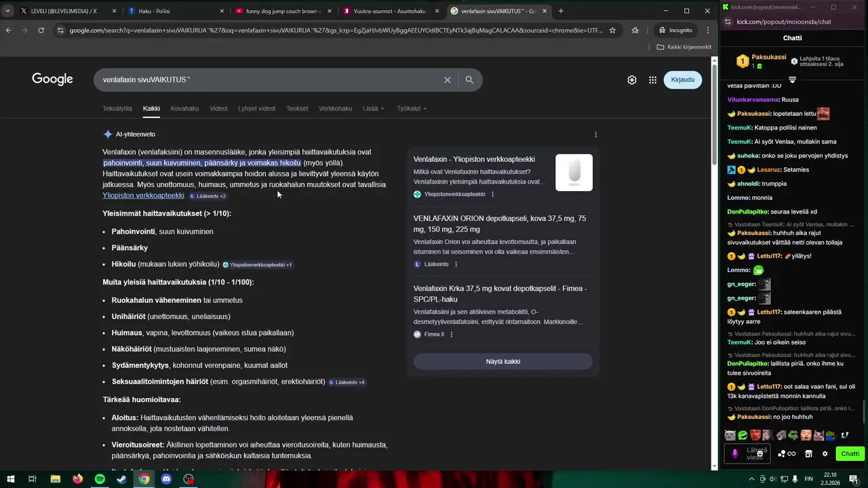Clear the Google search box with X
The width and height of the screenshot is (868, 488).
[447, 80]
